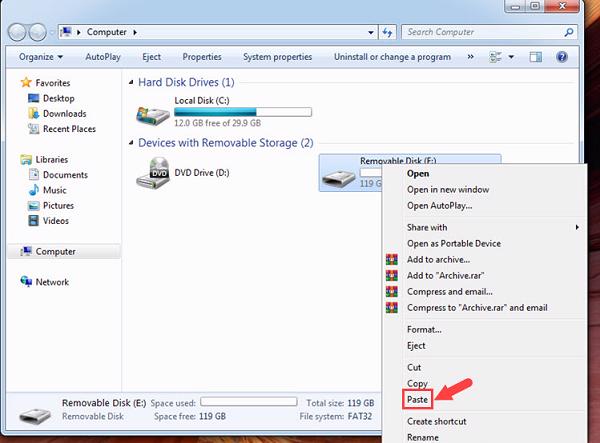
Task: Click the arrow after Computer in address bar
Action: (135, 32)
